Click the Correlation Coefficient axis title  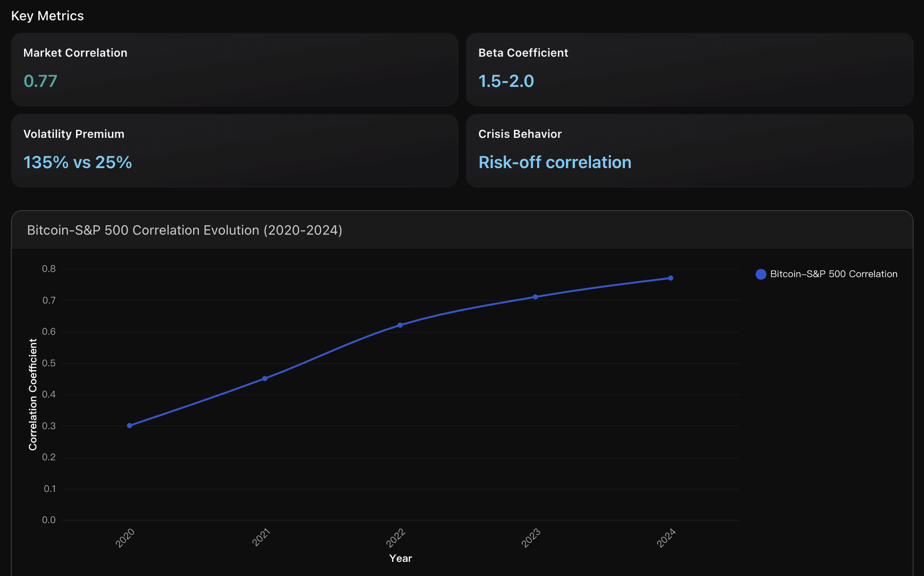pyautogui.click(x=33, y=394)
